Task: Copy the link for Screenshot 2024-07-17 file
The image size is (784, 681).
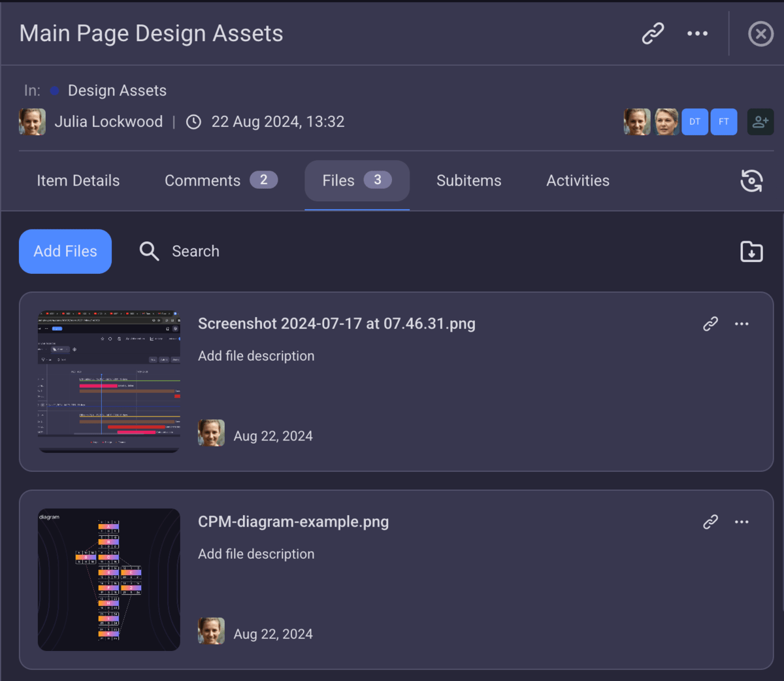Action: [x=710, y=324]
